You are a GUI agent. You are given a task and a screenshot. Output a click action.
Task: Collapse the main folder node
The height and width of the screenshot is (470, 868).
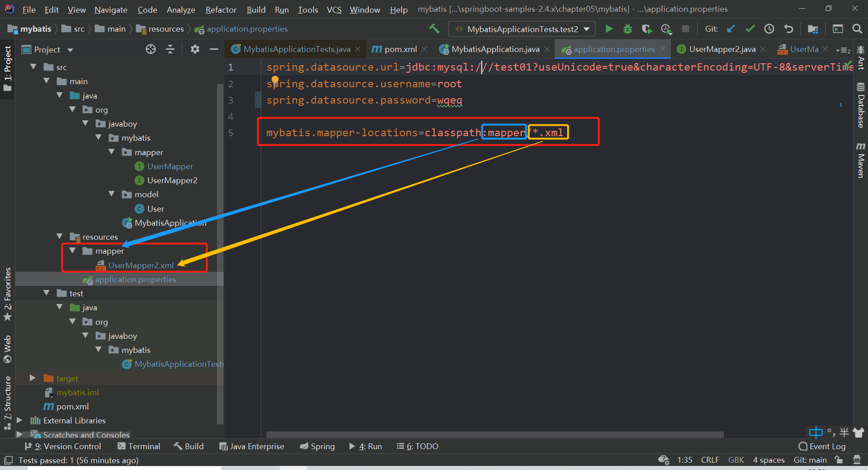(46, 81)
